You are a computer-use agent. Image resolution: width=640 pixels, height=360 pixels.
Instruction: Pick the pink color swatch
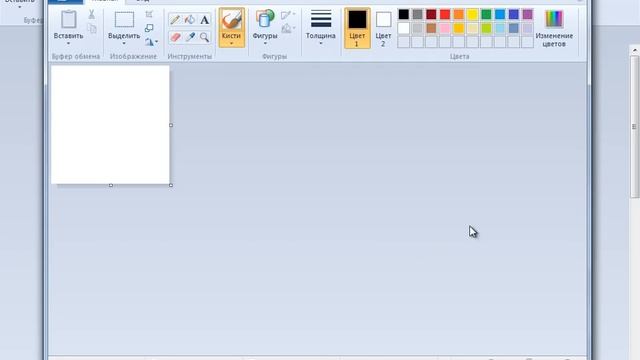coord(445,28)
